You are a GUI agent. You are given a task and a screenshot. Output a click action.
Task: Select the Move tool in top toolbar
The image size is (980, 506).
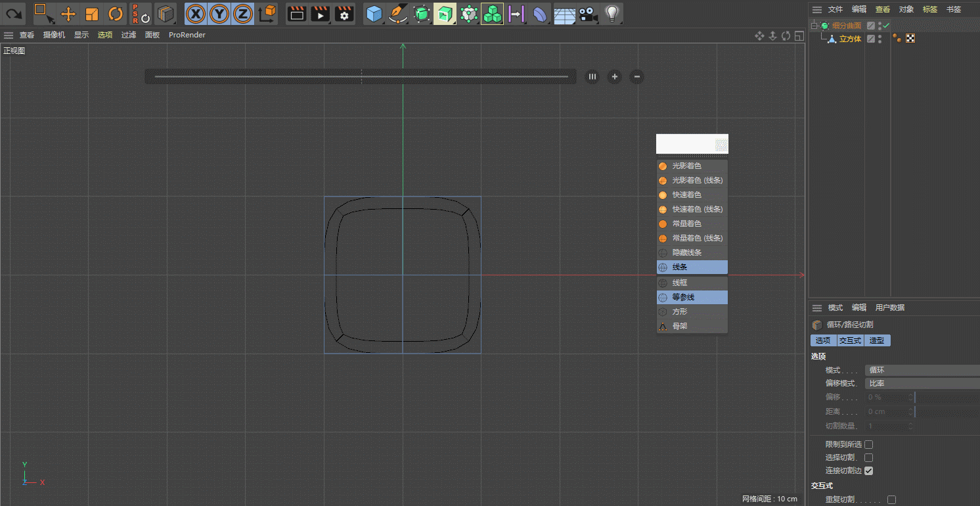pyautogui.click(x=68, y=14)
